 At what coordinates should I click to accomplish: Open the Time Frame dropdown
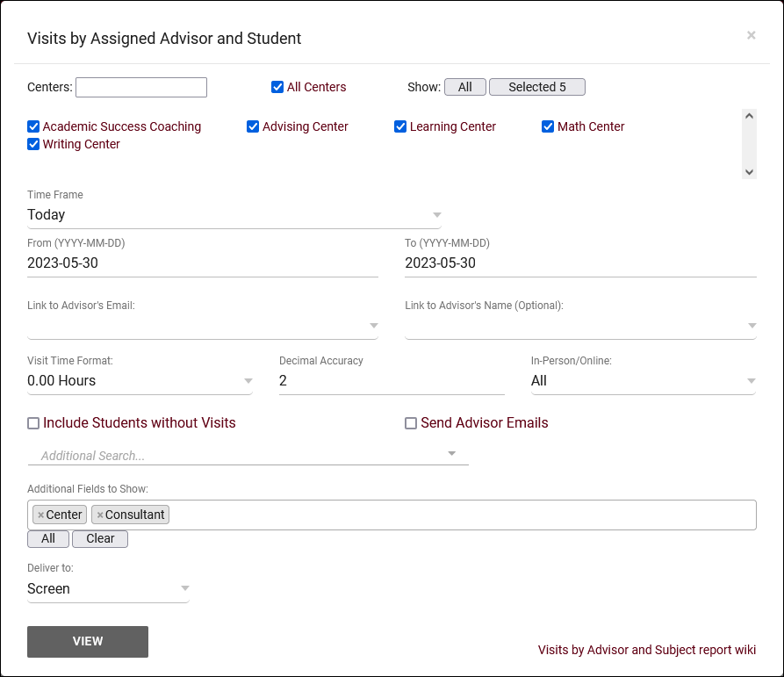(234, 215)
